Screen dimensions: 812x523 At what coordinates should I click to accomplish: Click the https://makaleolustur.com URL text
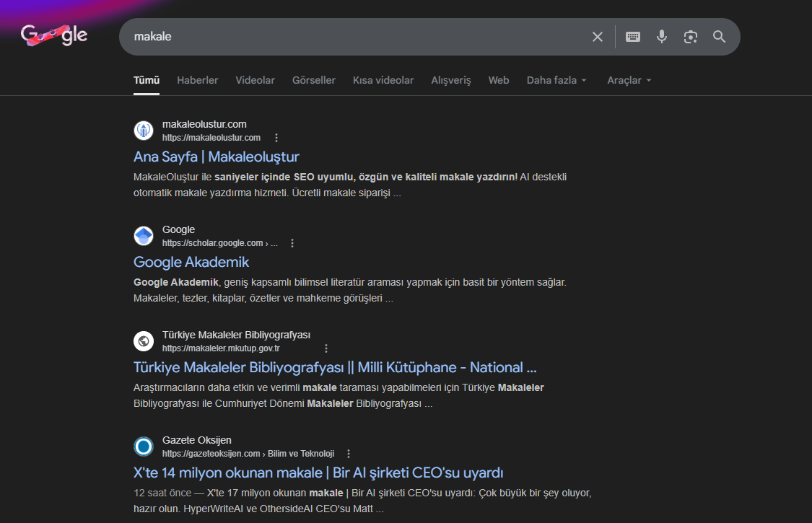(x=211, y=138)
